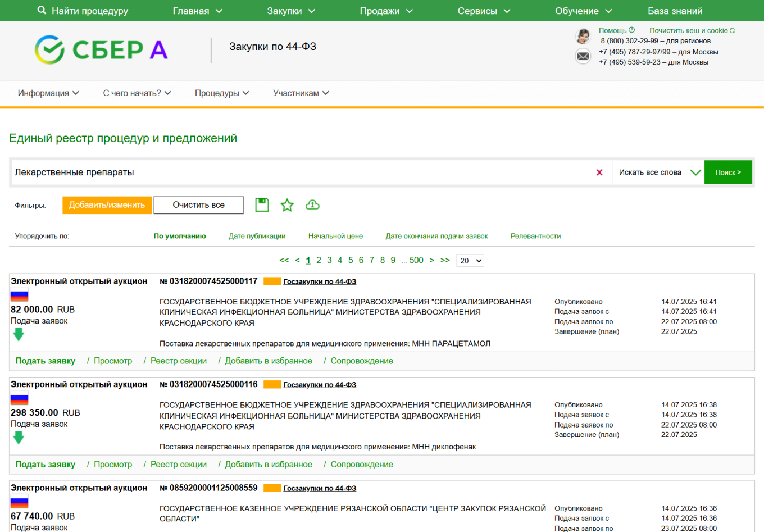Click the support operator avatar icon
Screen dimensions: 764x532
[583, 37]
